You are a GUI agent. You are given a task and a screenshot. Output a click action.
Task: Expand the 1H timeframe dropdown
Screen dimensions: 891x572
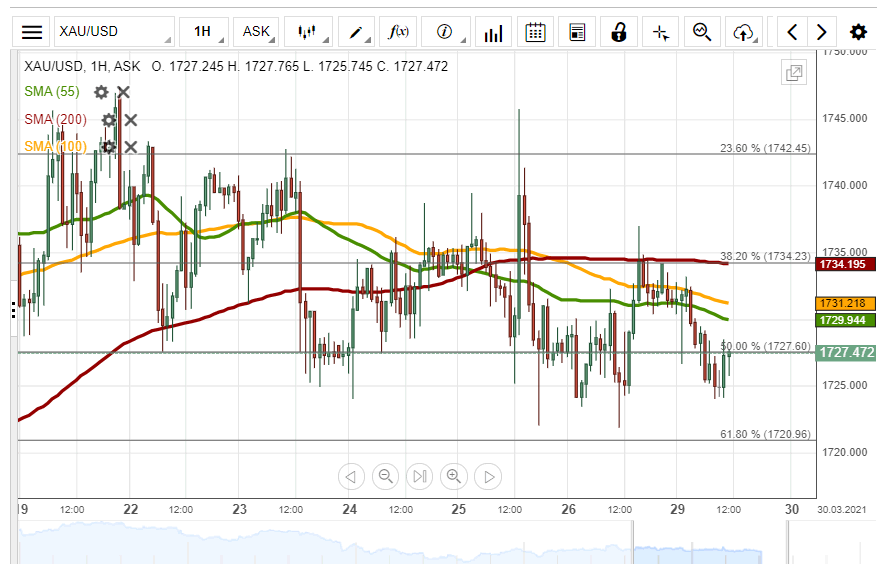203,32
